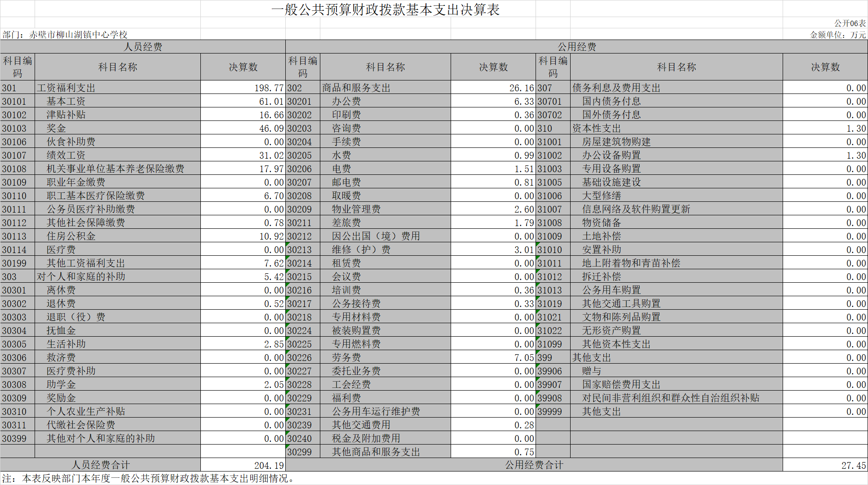Select the 其他交通费用 value 0.28

[x=493, y=425]
